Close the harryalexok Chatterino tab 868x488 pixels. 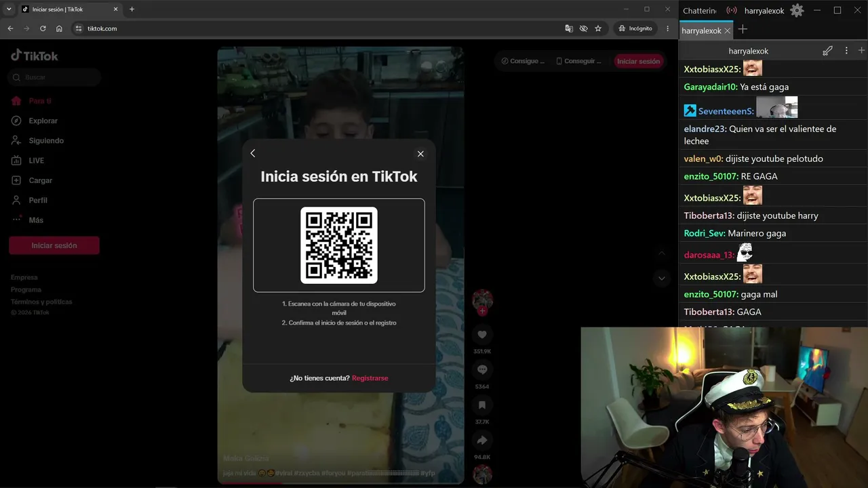[x=728, y=30]
